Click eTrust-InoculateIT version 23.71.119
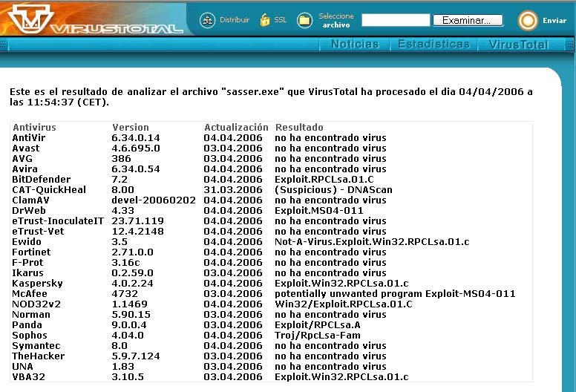Screen dimensions: 576x392 pos(137,220)
